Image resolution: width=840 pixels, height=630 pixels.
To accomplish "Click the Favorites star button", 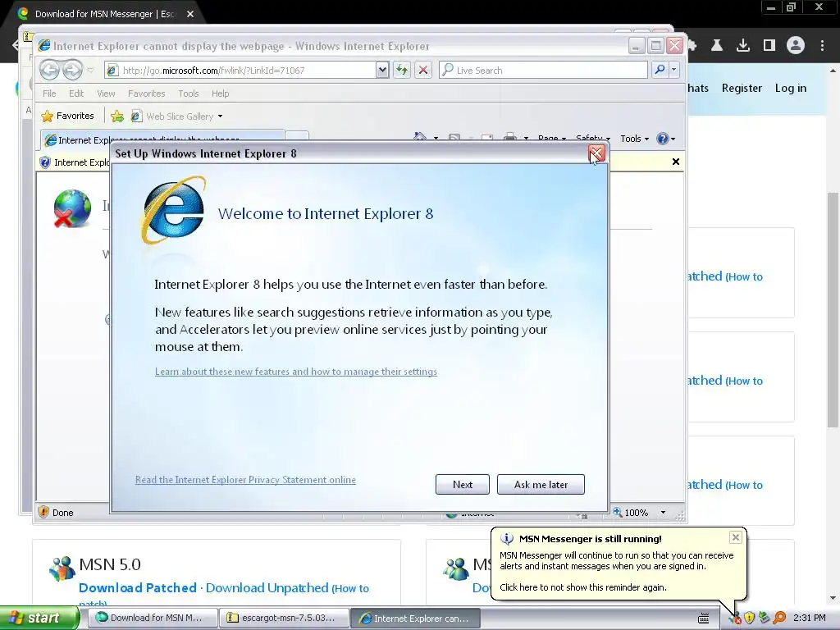I will point(68,116).
